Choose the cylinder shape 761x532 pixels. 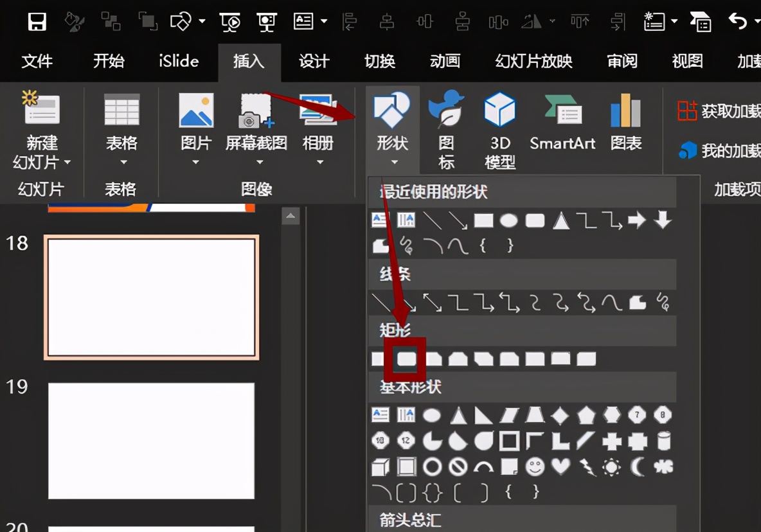663,441
